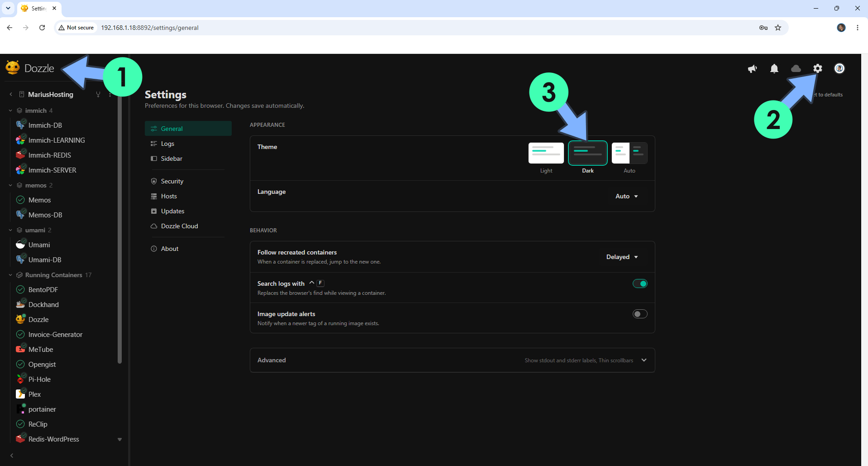Open the notifications bell
This screenshot has width=868, height=466.
pyautogui.click(x=774, y=68)
